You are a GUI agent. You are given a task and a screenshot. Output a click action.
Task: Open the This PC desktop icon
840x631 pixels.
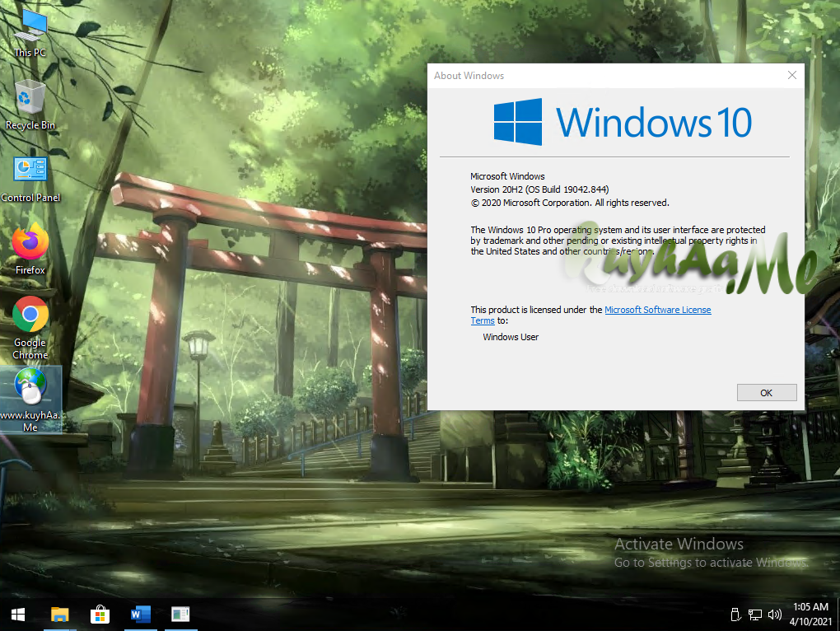pyautogui.click(x=30, y=33)
